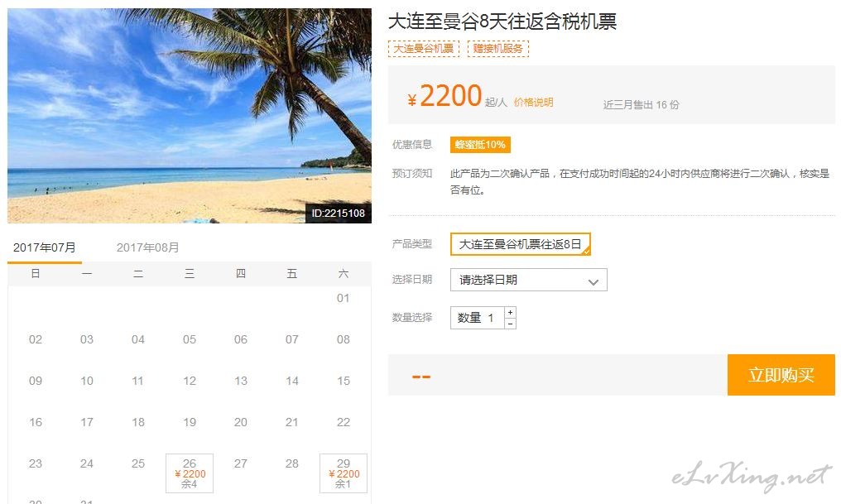
Task: Select product type 大连至曼谷机票往返8日
Action: coord(521,244)
